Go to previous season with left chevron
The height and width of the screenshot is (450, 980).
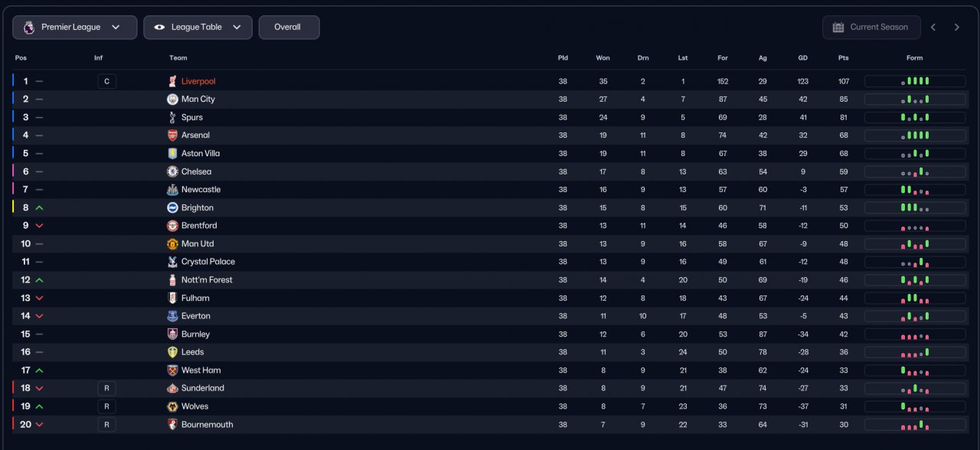(x=933, y=28)
